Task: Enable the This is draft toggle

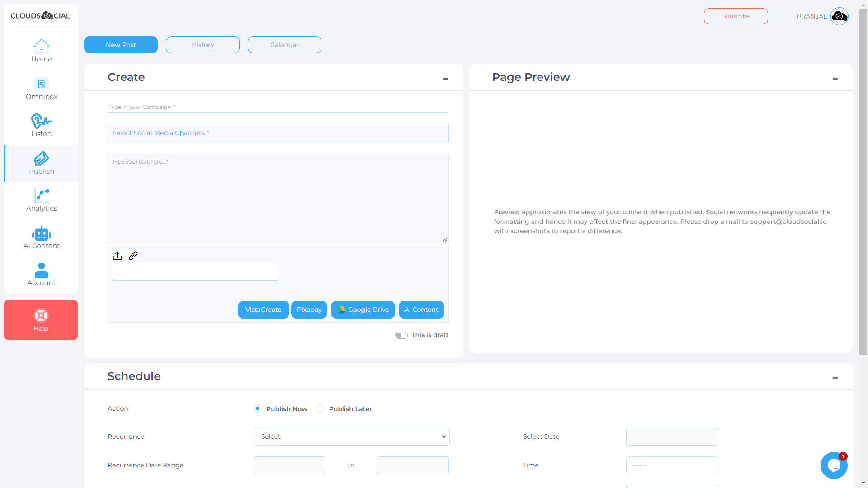Action: click(x=401, y=335)
